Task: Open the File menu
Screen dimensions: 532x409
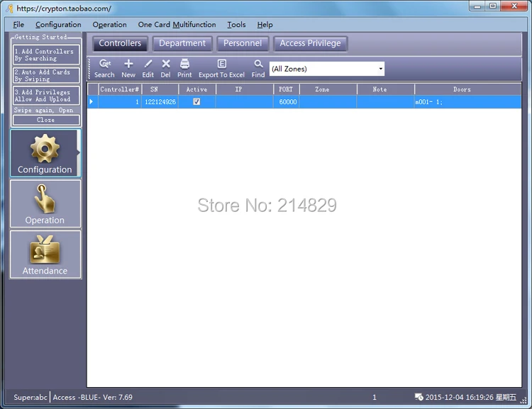Action: tap(18, 25)
